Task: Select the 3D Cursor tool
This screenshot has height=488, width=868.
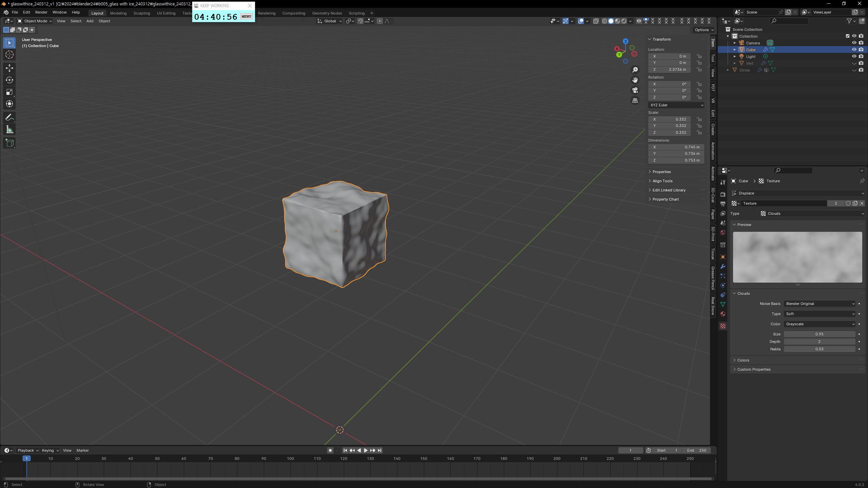Action: [x=9, y=55]
